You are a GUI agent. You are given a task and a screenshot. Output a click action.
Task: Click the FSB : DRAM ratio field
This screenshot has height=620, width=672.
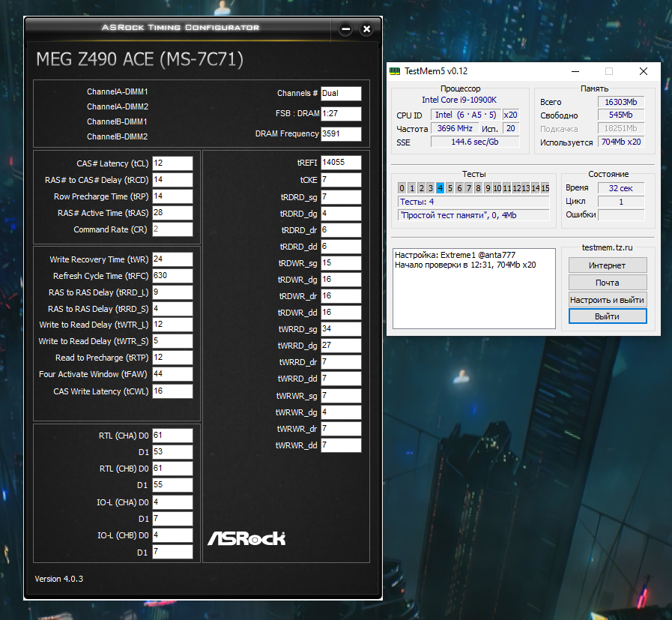[x=341, y=114]
